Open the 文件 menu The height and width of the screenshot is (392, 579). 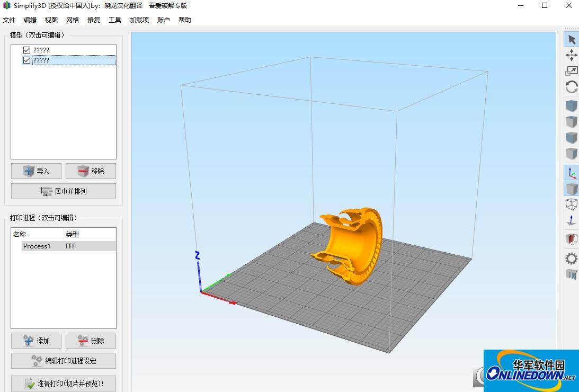[9, 20]
